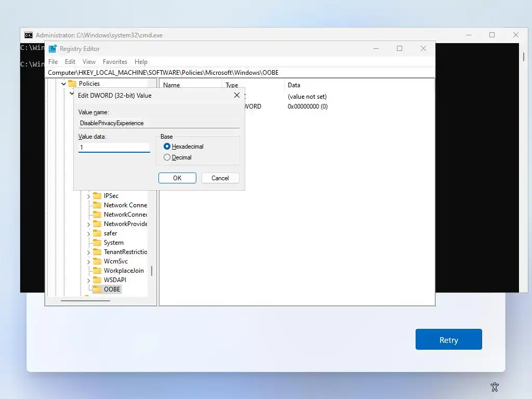Click the cmd window vertical scrollbar
Screen dimensions: 532x399
tap(524, 57)
